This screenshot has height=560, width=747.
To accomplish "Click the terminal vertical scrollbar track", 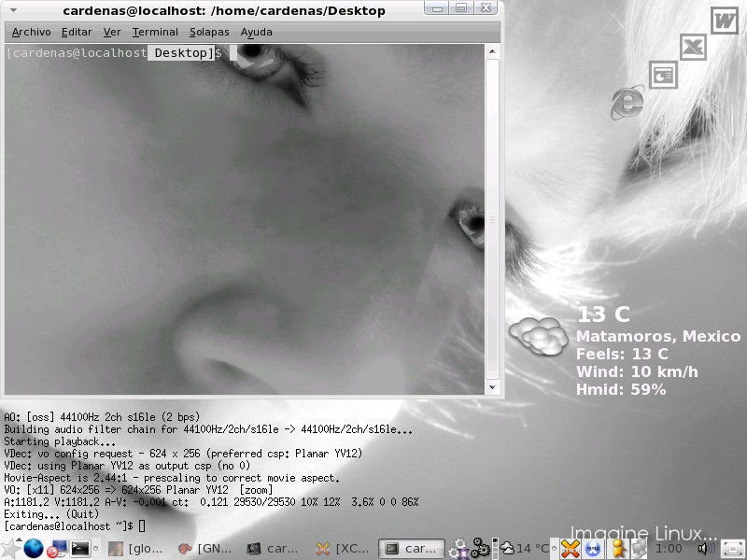I will pyautogui.click(x=492, y=219).
